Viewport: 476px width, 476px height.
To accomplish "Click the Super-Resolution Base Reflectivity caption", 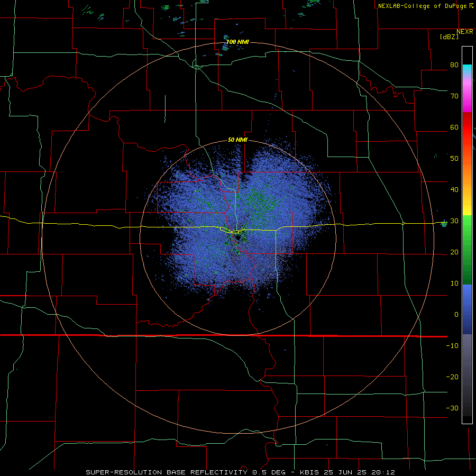I will coord(241,472).
